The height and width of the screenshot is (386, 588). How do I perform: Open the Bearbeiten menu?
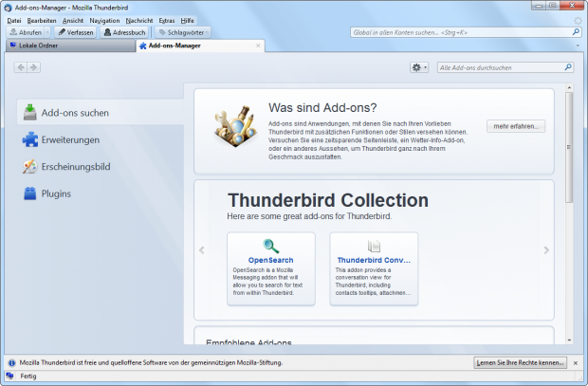(x=42, y=21)
